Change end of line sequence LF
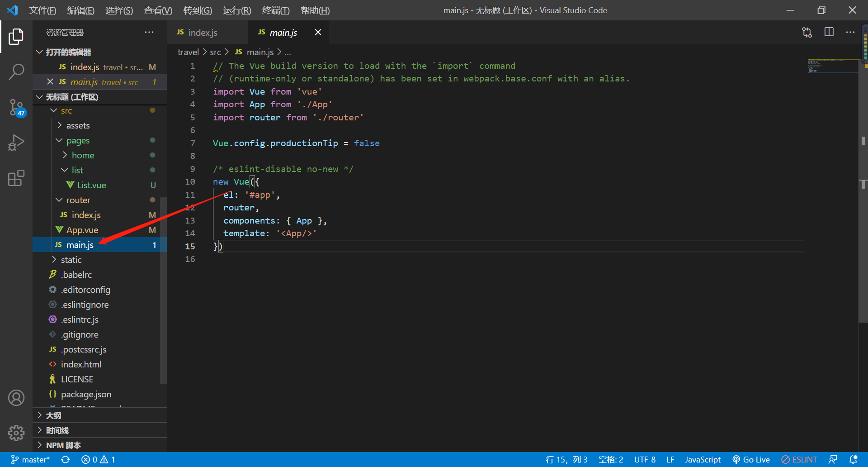The height and width of the screenshot is (467, 868). tap(670, 459)
